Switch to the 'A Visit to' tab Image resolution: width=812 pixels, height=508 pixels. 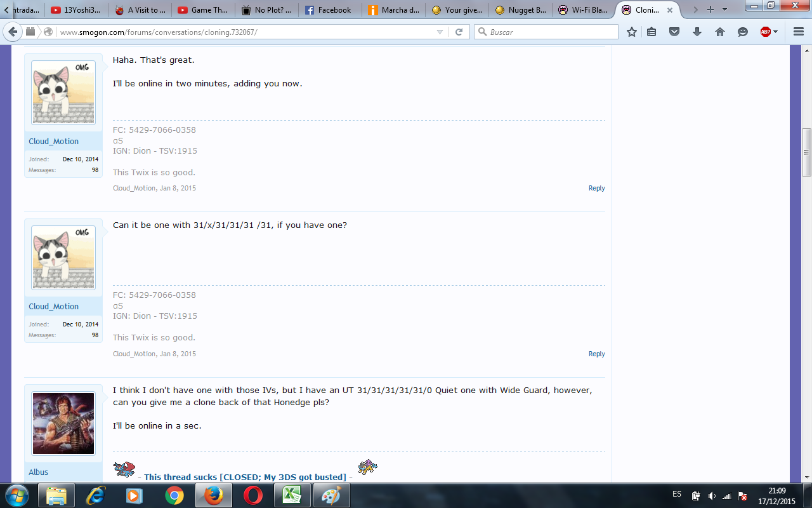[x=140, y=10]
